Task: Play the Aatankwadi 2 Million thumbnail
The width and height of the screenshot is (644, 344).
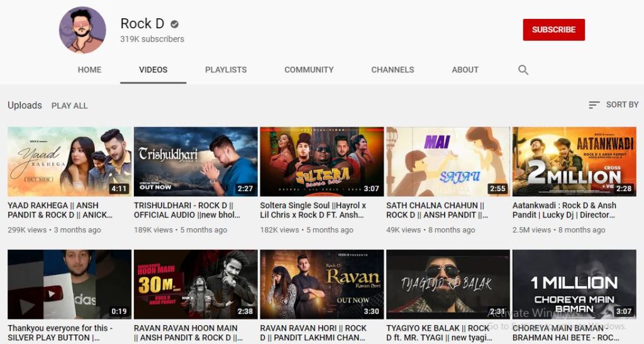Action: click(574, 162)
